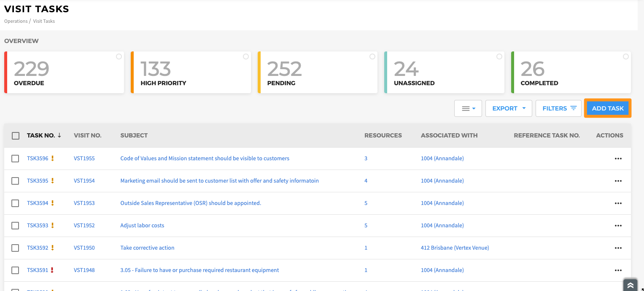This screenshot has height=291, width=644.
Task: Open the 133 High Priority overview card
Action: [x=191, y=72]
